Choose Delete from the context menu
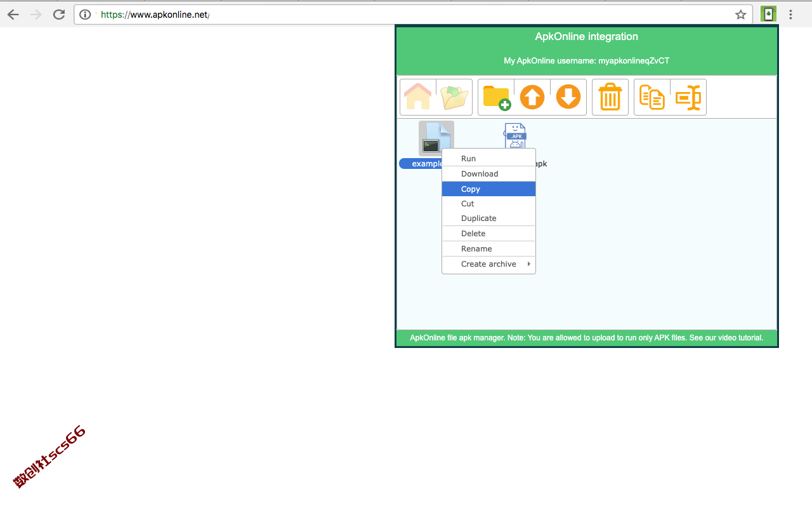The image size is (812, 508). click(x=488, y=234)
